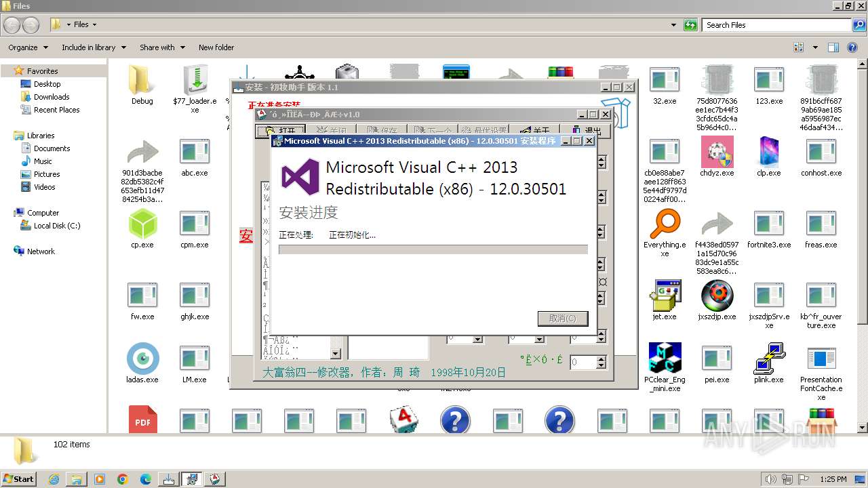Open the Start menu

18,479
